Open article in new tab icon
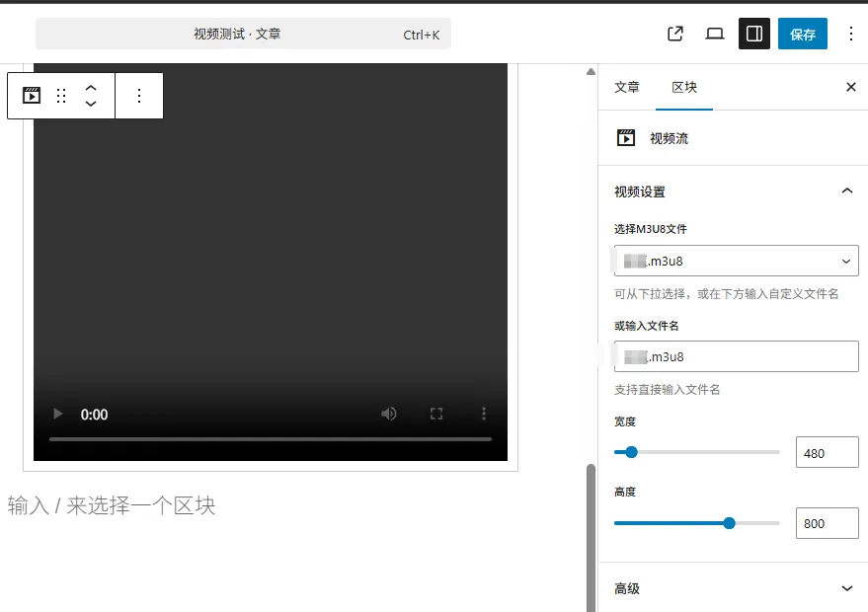 [x=675, y=34]
